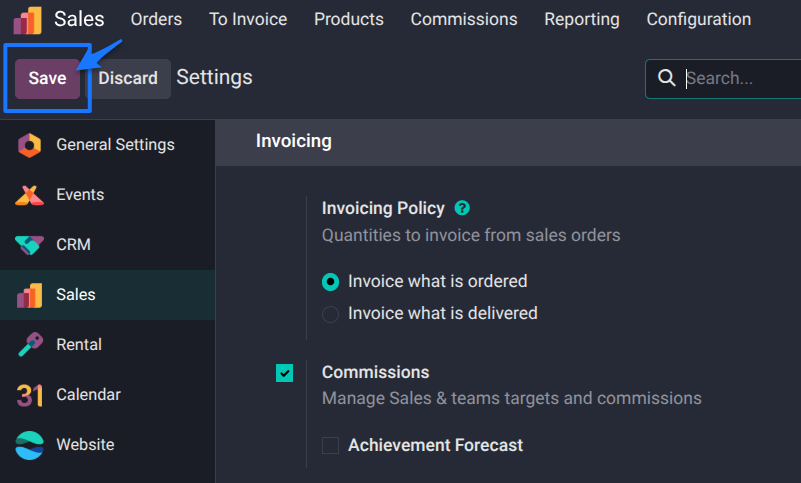Expand the Configuration menu
This screenshot has width=801, height=483.
click(698, 19)
